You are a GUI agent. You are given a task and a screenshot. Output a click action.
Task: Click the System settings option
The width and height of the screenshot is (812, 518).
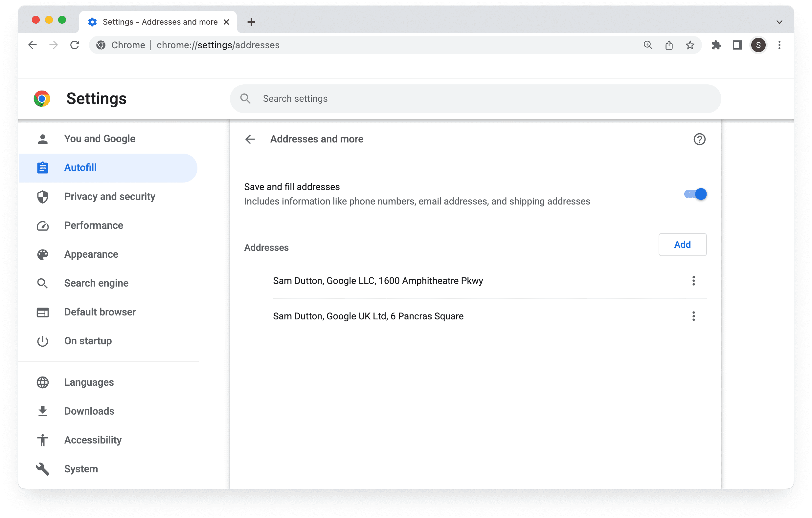[x=81, y=468]
